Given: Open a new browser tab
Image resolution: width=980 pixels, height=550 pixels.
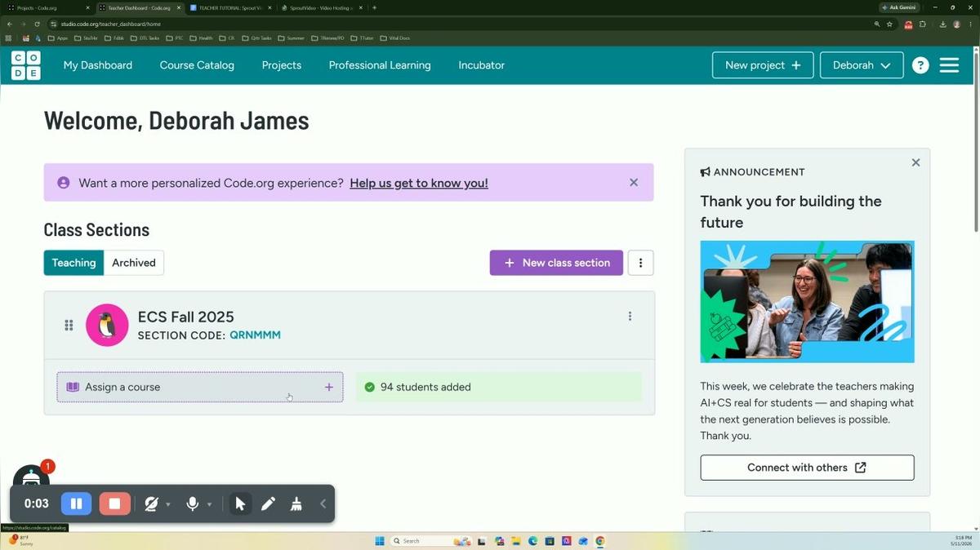Looking at the screenshot, I should 374,7.
